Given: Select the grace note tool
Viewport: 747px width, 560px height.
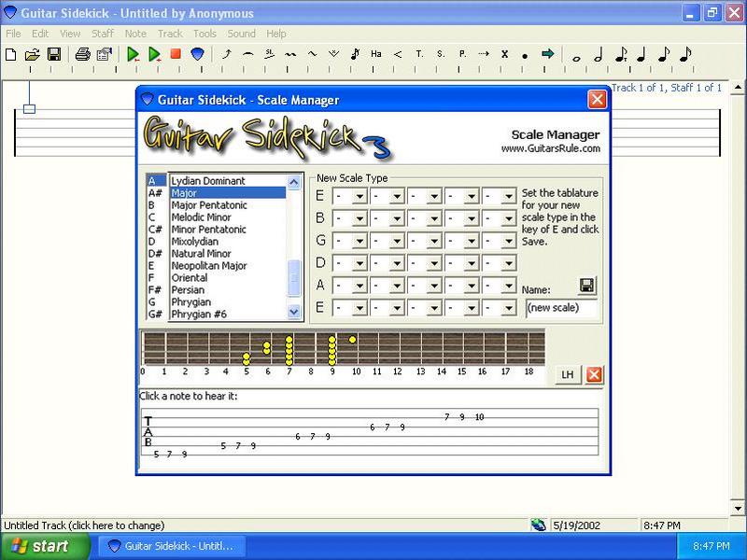Looking at the screenshot, I should click(x=355, y=54).
